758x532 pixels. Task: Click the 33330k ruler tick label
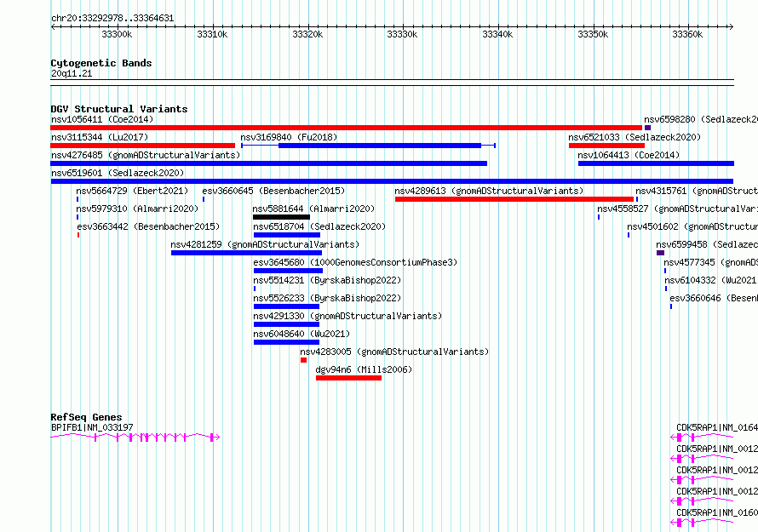point(402,34)
